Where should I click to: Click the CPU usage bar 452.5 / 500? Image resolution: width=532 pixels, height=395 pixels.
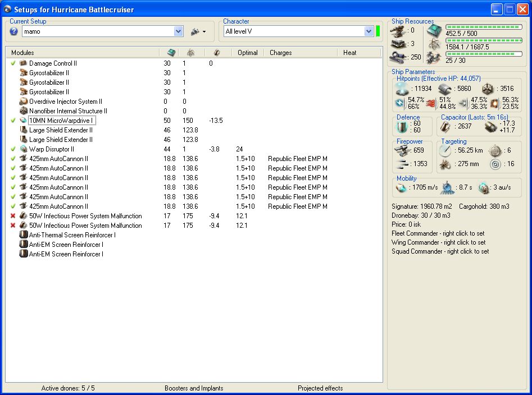483,27
